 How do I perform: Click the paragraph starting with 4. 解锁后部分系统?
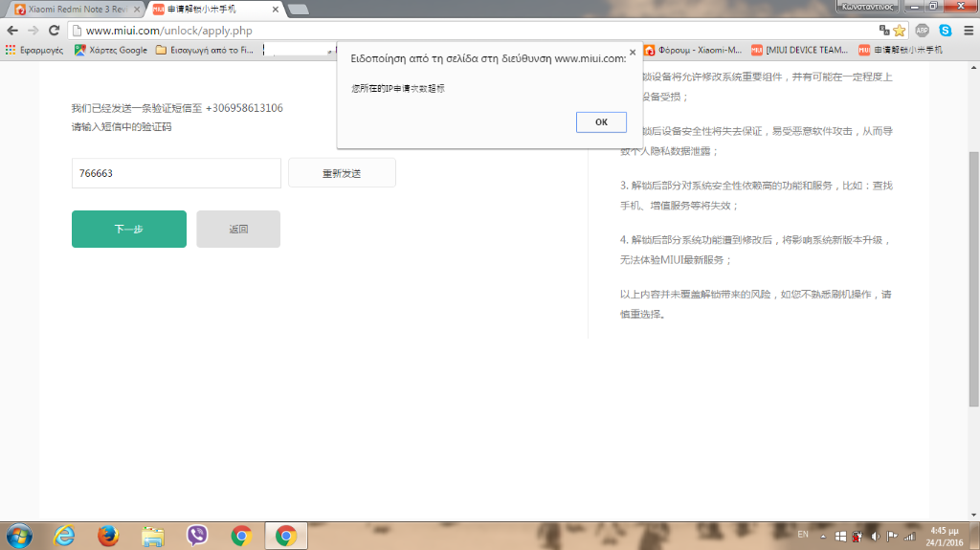(x=755, y=250)
